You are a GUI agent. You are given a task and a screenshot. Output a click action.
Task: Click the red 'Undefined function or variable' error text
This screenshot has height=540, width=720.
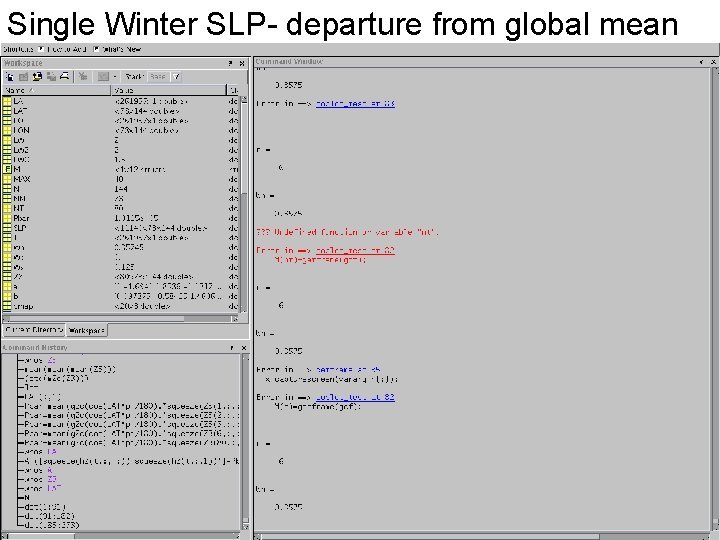pyautogui.click(x=347, y=232)
